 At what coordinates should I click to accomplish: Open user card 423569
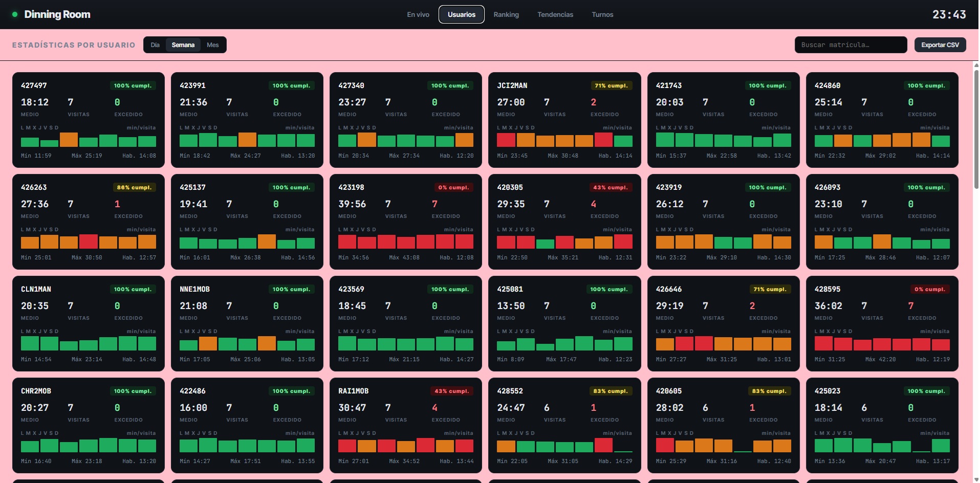[x=406, y=323]
